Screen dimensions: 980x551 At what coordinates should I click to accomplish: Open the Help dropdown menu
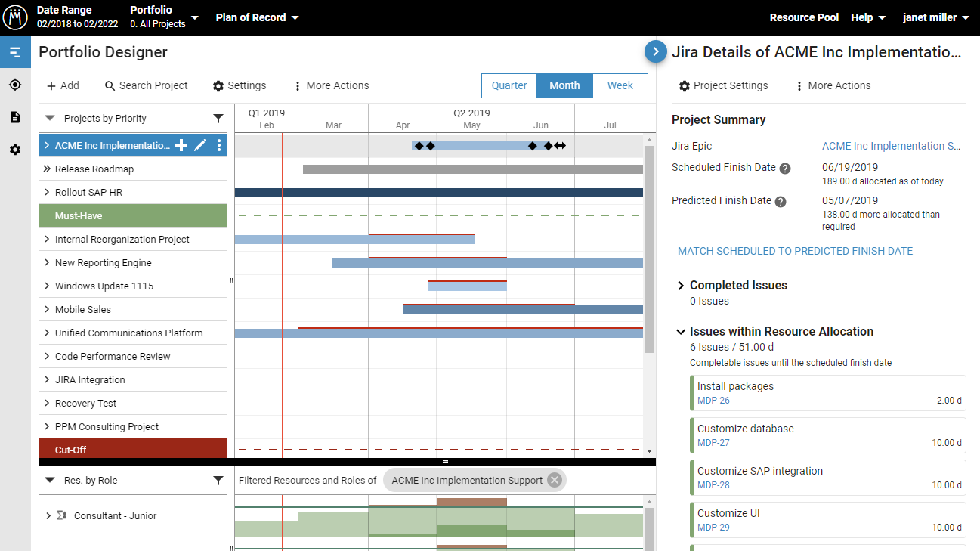click(x=868, y=17)
